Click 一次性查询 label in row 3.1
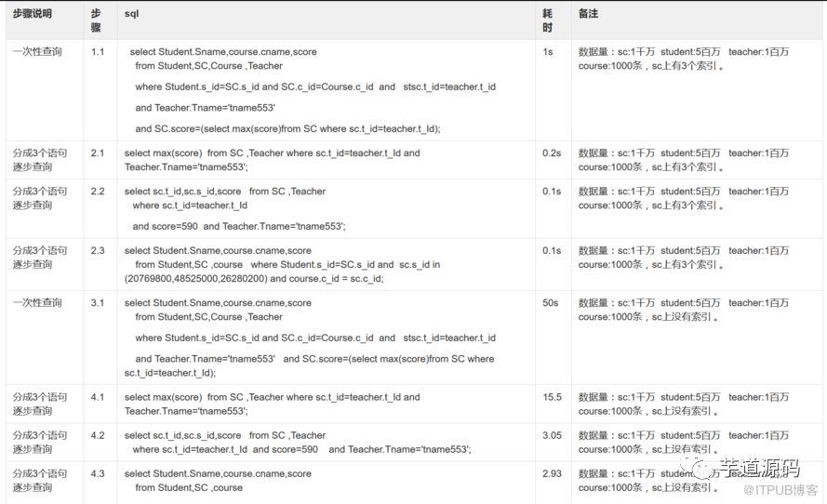Viewport: 827px width, 504px height. (37, 302)
